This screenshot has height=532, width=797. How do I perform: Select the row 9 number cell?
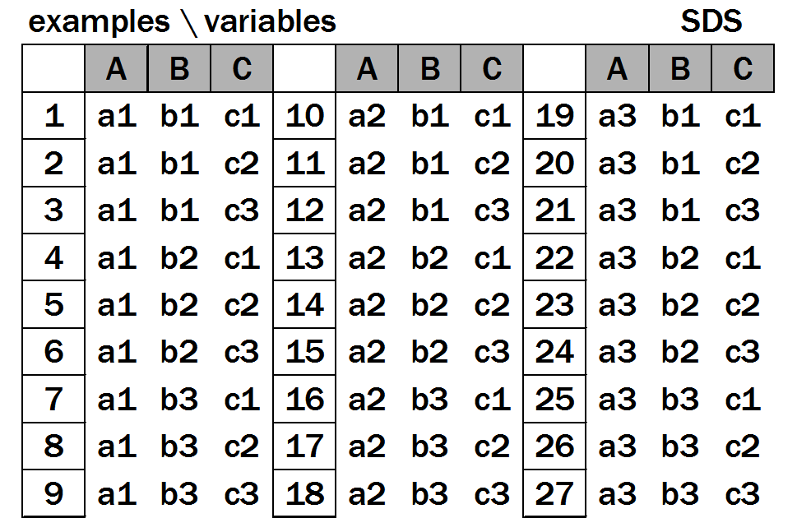pyautogui.click(x=53, y=494)
